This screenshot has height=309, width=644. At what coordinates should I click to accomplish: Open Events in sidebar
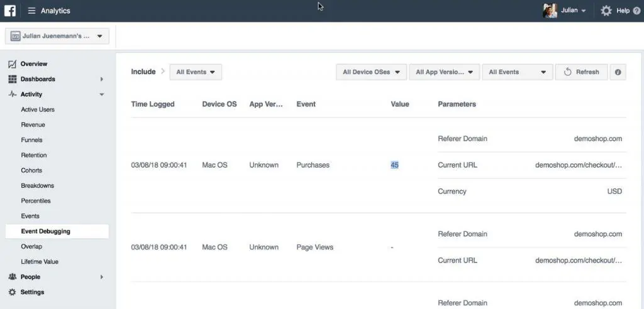coord(30,216)
